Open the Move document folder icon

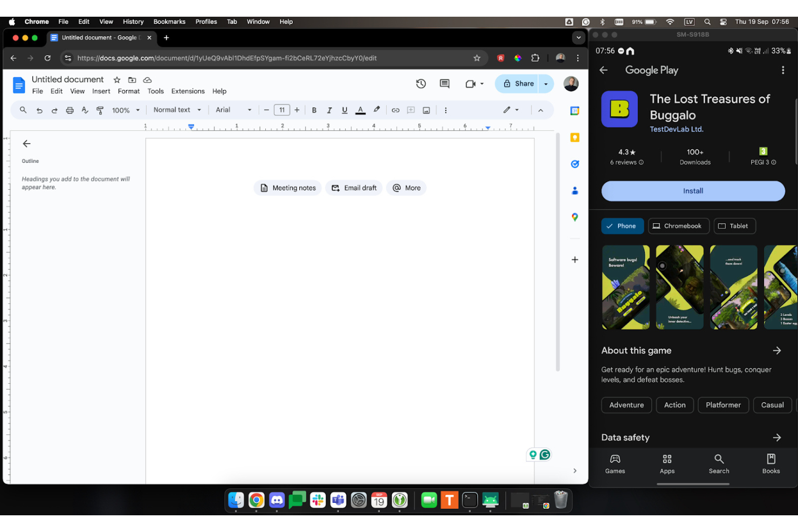tap(132, 80)
